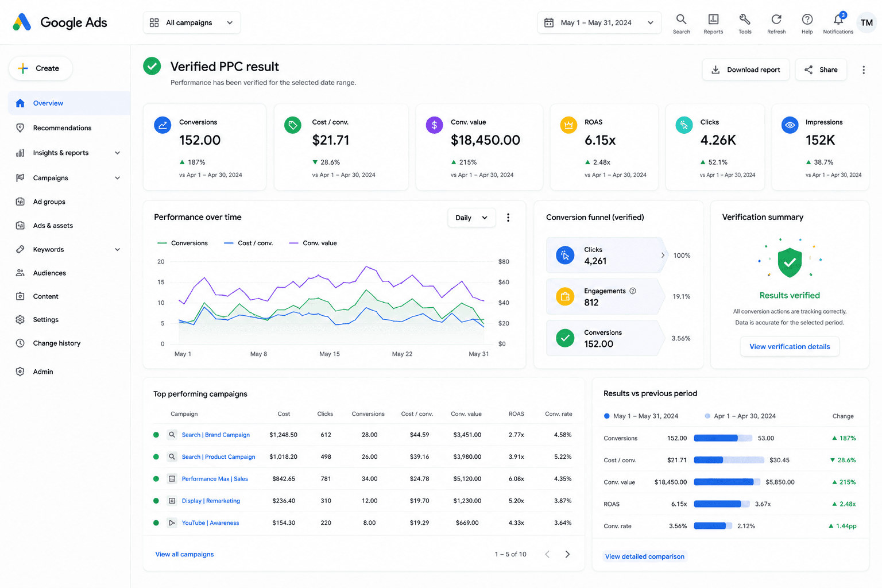Open the May 1 – May 31, 2024 date picker
This screenshot has width=882, height=588.
pyautogui.click(x=599, y=23)
